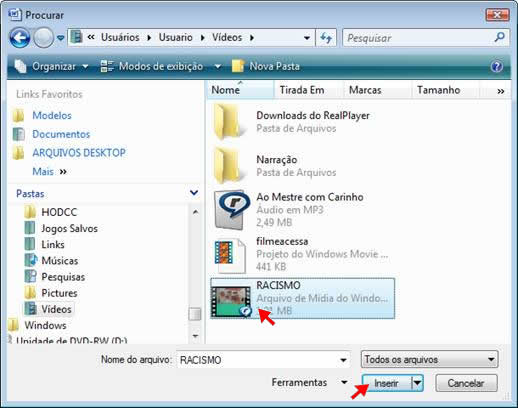Click the folder tree scroll down arrow
This screenshot has width=518, height=408.
[195, 336]
